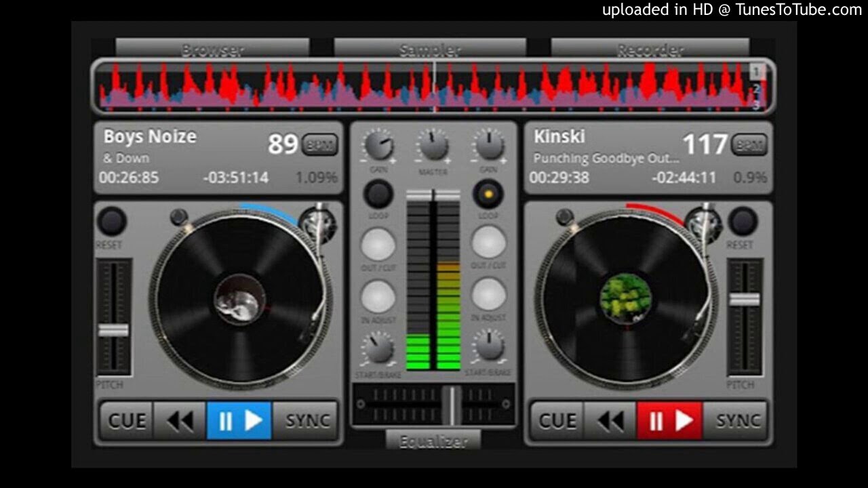Viewport: 868px width, 488px height.
Task: Click left deck OUT/CUT loop button
Action: pyautogui.click(x=378, y=243)
